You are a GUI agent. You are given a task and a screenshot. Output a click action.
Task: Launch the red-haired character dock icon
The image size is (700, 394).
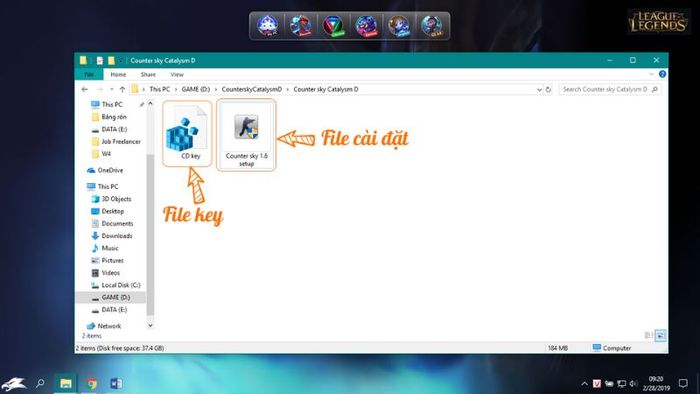(x=300, y=25)
